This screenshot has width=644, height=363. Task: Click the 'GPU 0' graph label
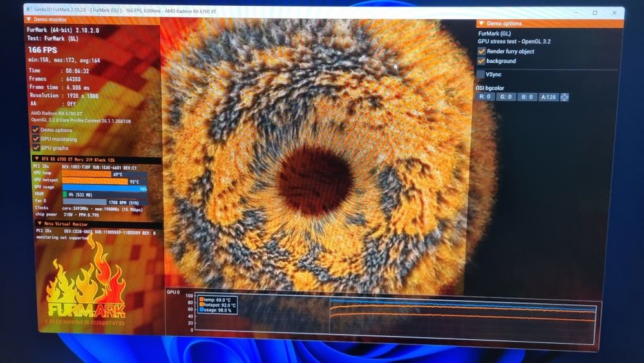[x=173, y=292]
